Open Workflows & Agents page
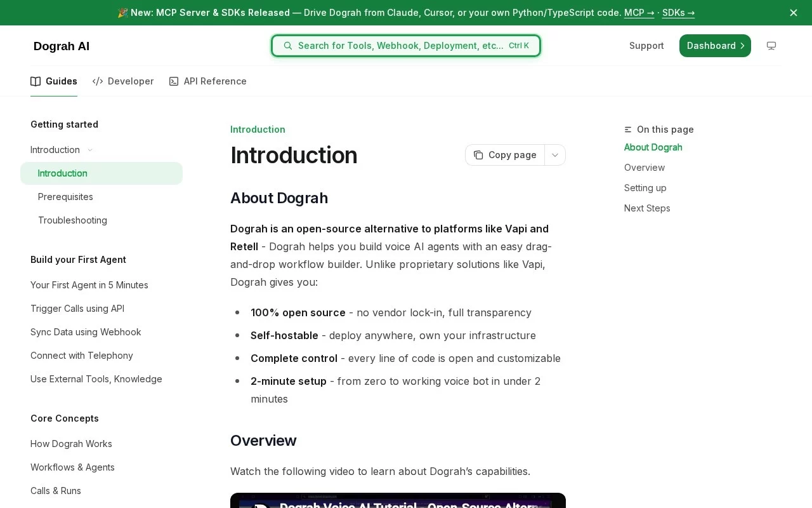This screenshot has width=812, height=508. pyautogui.click(x=72, y=467)
